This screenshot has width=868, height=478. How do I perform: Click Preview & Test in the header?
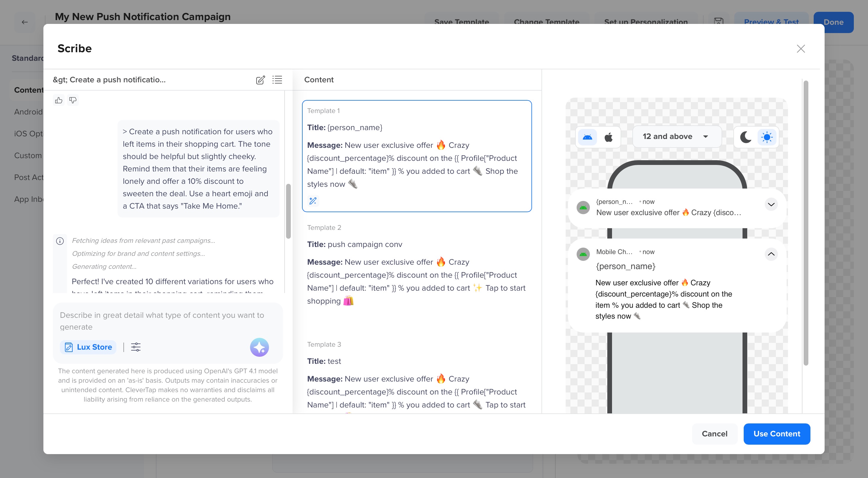tap(771, 22)
